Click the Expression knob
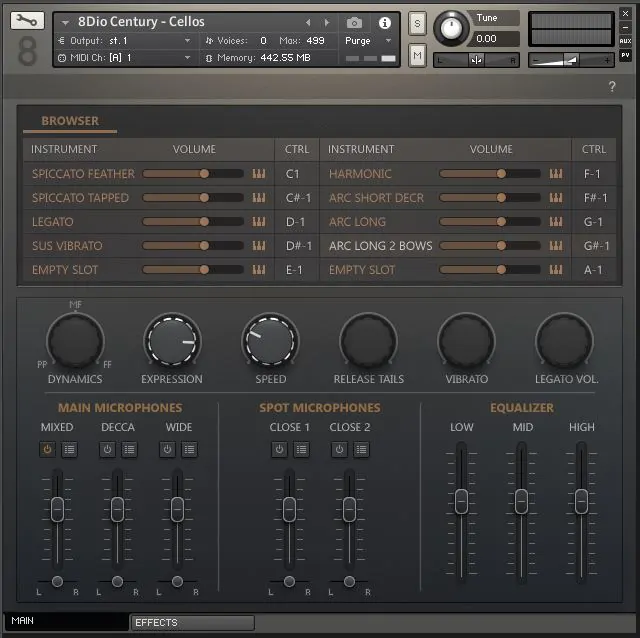 point(172,340)
